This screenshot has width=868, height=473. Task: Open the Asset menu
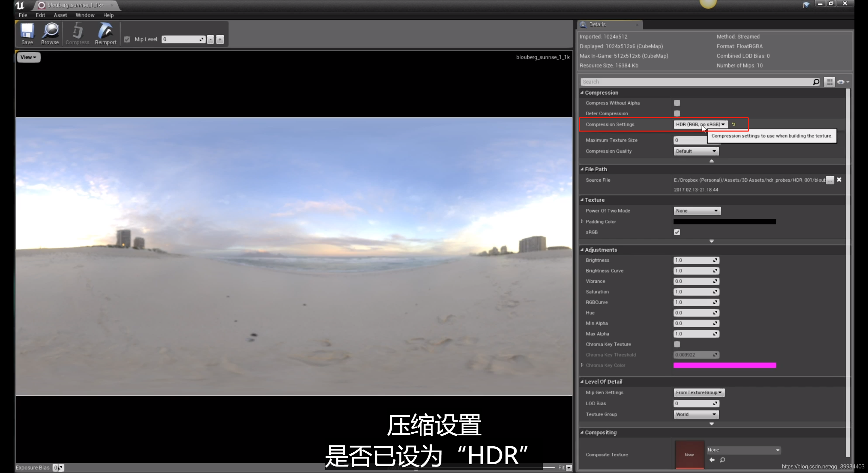pos(60,15)
